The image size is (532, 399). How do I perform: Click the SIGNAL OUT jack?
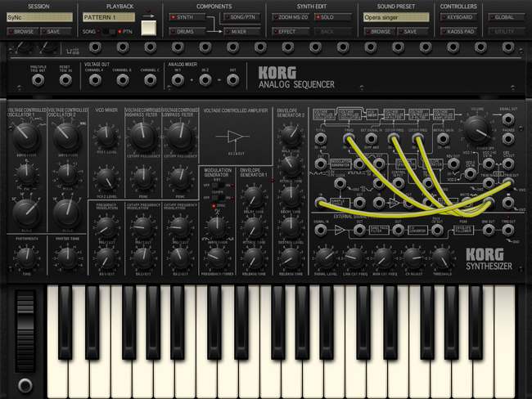(507, 119)
